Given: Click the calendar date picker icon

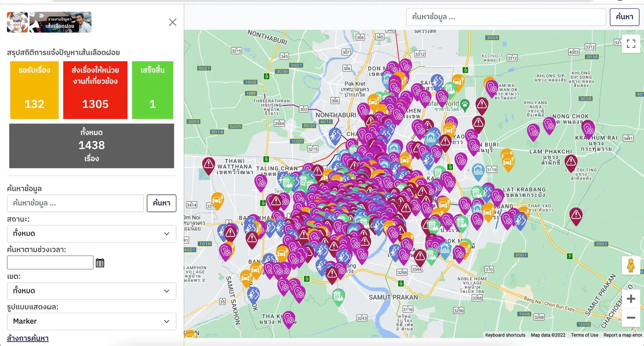Looking at the screenshot, I should point(100,263).
